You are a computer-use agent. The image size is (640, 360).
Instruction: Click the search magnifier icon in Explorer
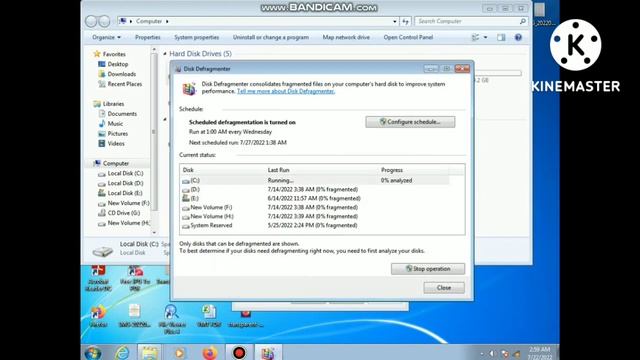click(x=522, y=21)
